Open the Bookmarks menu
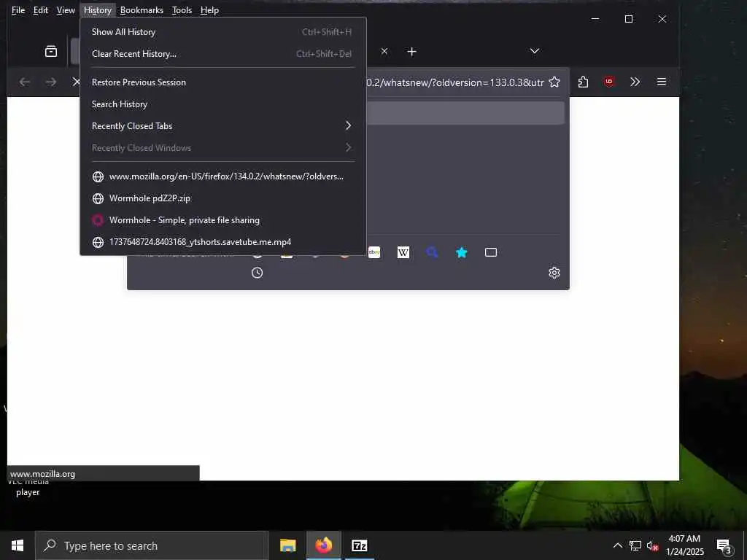 point(142,10)
